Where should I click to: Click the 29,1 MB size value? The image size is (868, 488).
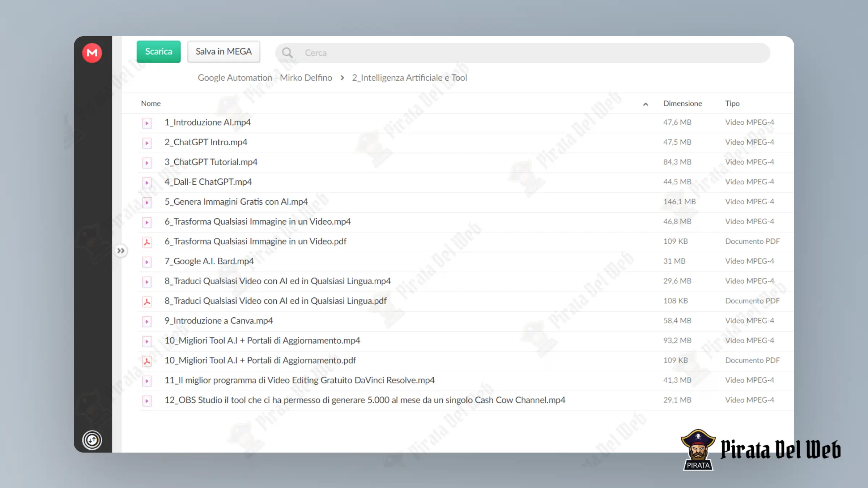[x=677, y=400]
